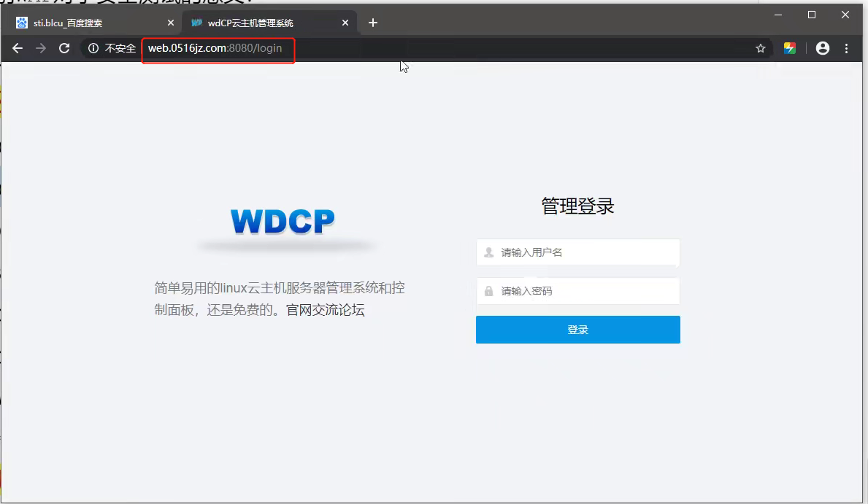Click the browser forward arrow
Viewport: 868px width, 504px height.
coord(41,49)
